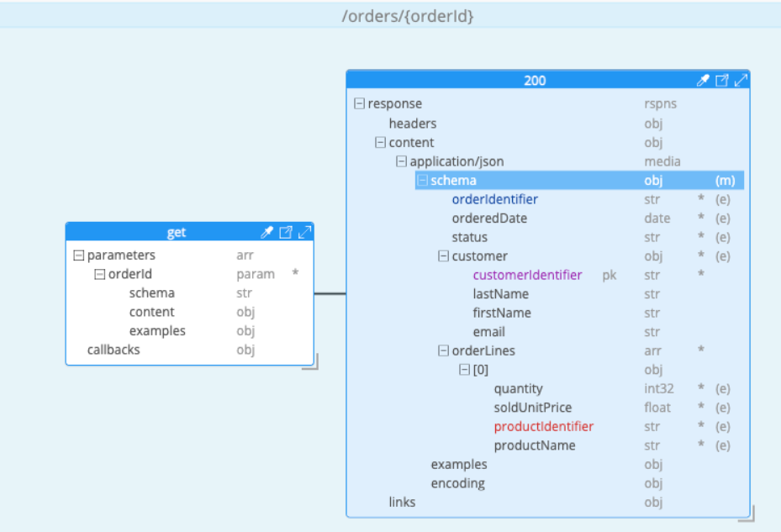
Task: Click the connector line between get and 200
Action: pos(330,292)
